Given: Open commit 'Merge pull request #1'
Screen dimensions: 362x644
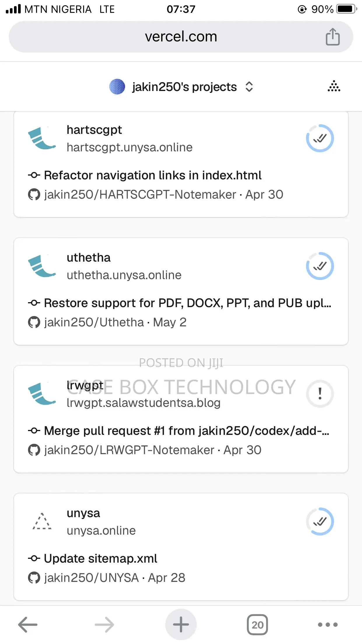Looking at the screenshot, I should [187, 431].
